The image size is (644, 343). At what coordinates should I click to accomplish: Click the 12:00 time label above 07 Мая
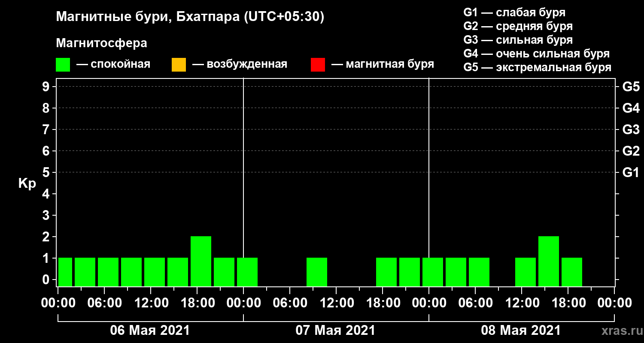point(336,303)
